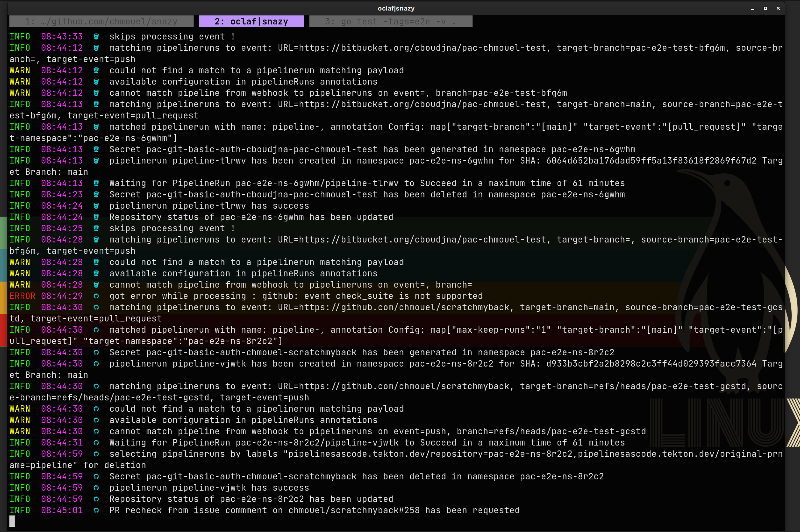Click GitHub icon beside 'selecting pipelineruns by labels'
The height and width of the screenshot is (532, 800).
point(96,454)
